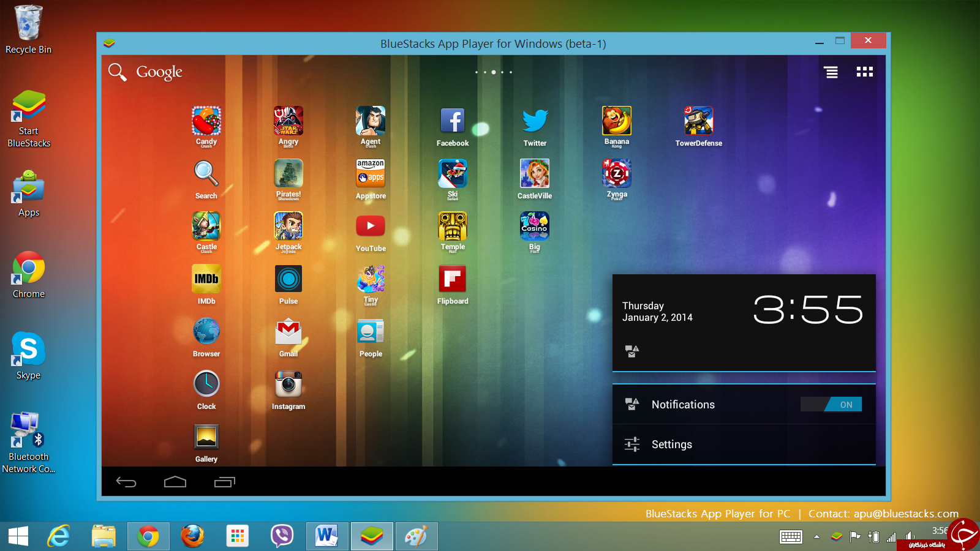Click the Notifications row label

tap(683, 405)
